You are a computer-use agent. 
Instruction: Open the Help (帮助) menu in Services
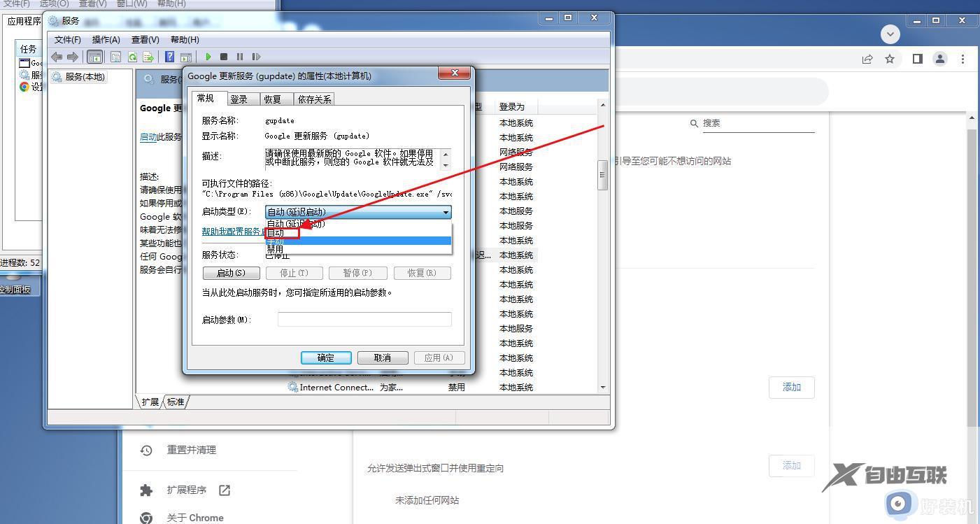185,40
